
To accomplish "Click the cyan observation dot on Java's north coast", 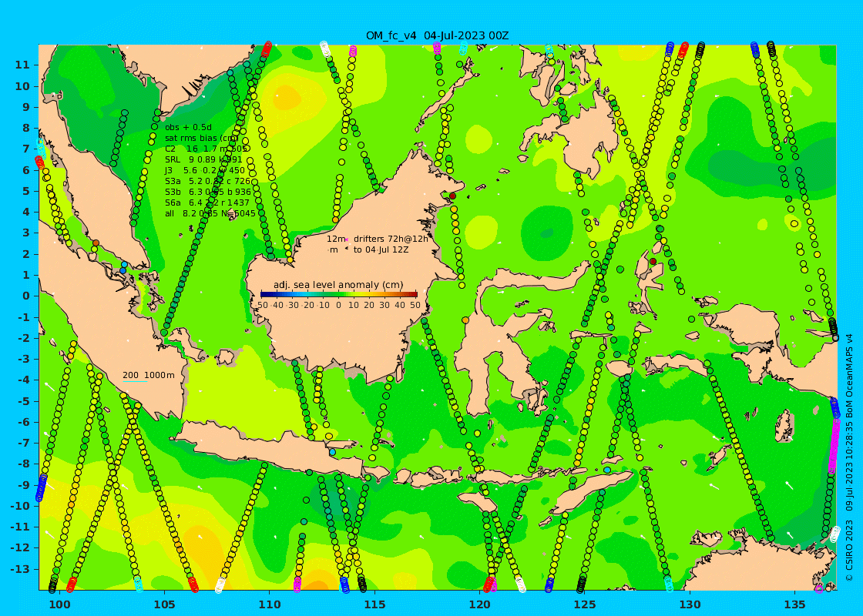I will pos(332,452).
